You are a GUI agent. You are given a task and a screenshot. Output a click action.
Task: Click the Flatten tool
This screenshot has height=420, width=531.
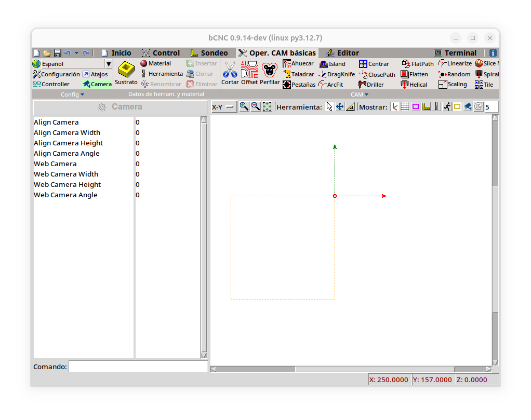tap(415, 74)
